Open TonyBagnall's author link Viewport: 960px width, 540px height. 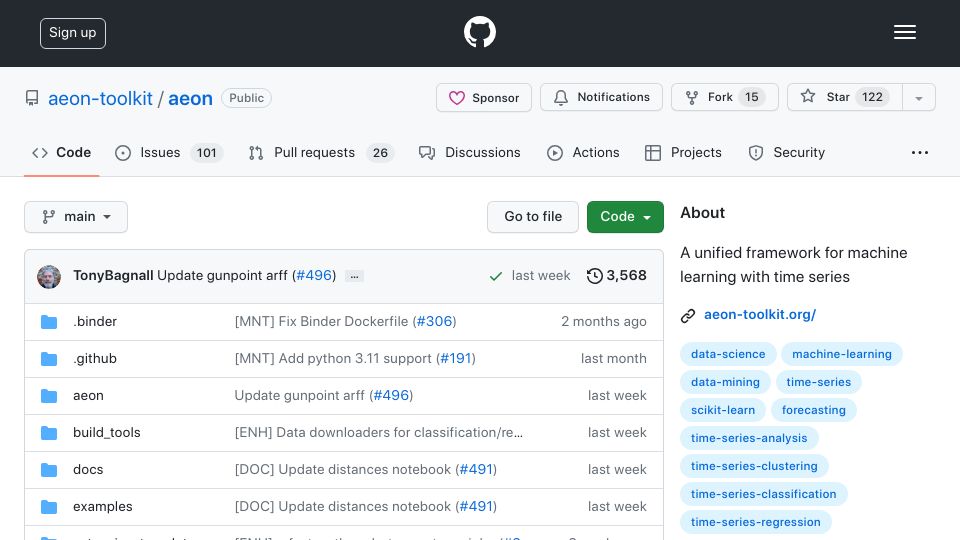click(x=113, y=276)
